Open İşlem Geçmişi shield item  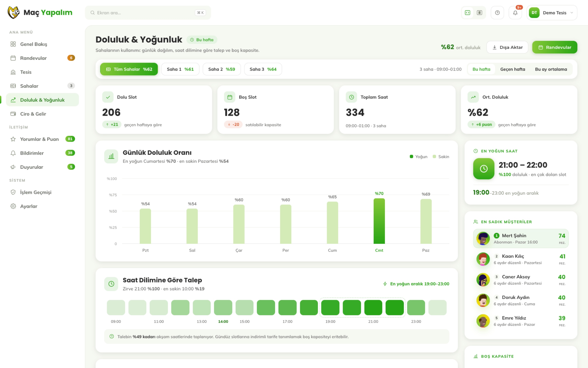[42, 192]
